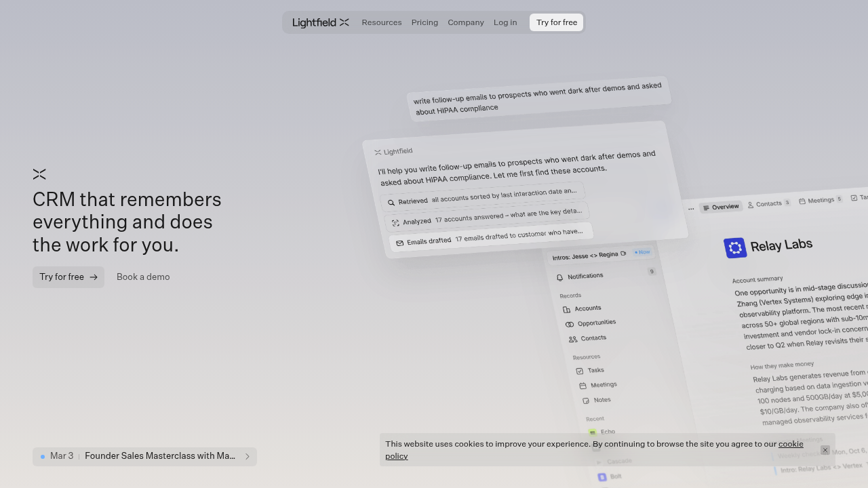Image resolution: width=868 pixels, height=488 pixels.
Task: Open the cookie policy link
Action: tap(791, 444)
